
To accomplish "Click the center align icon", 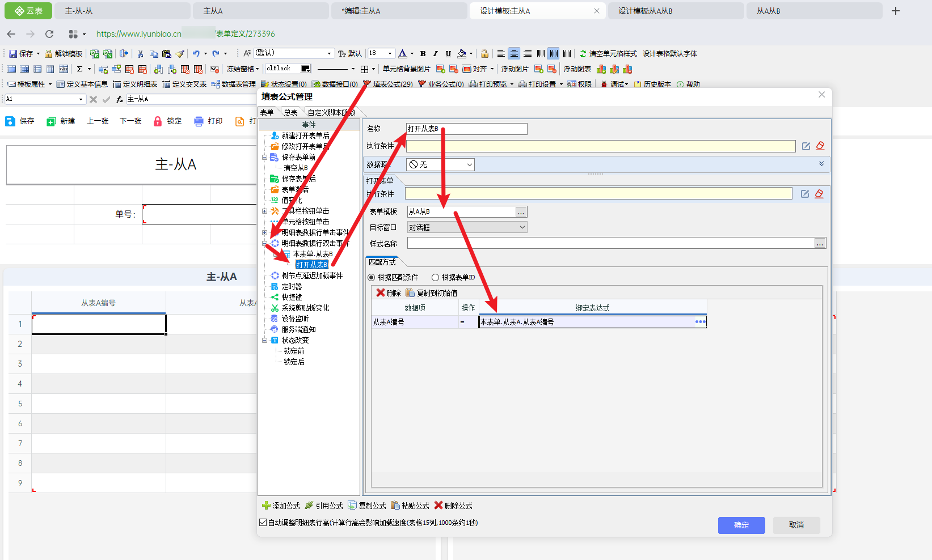I will [x=514, y=54].
